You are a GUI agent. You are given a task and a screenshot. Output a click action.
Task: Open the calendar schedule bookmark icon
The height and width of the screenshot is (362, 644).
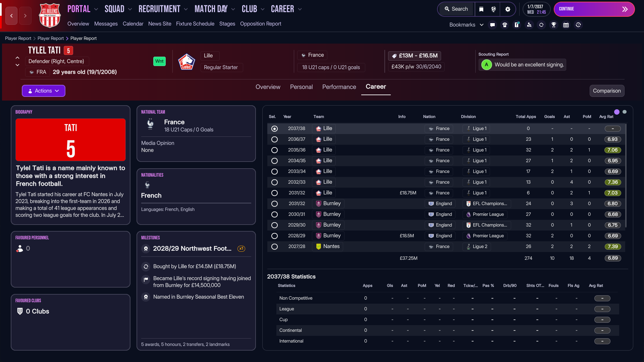pos(566,25)
